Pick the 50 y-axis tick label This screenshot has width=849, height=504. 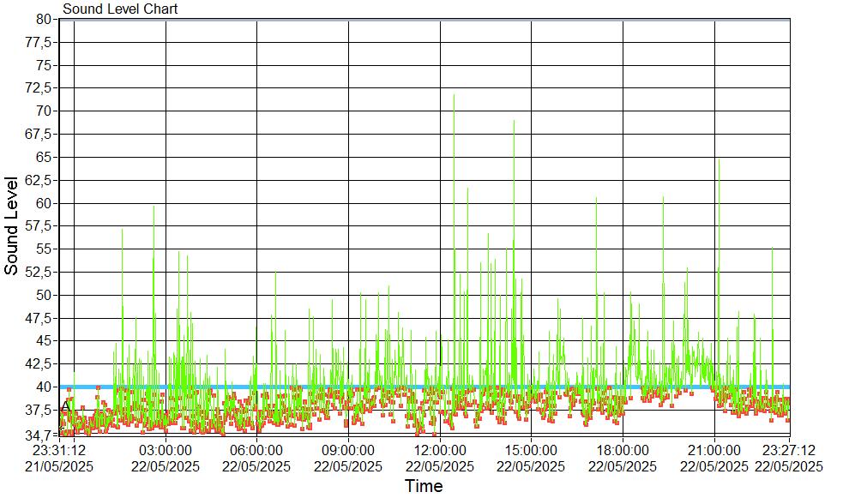(45, 295)
